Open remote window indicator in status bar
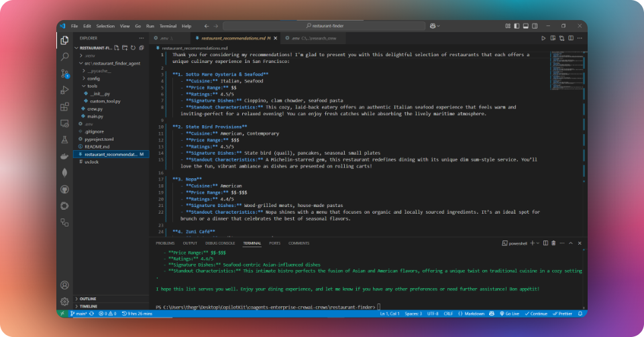 click(62, 314)
